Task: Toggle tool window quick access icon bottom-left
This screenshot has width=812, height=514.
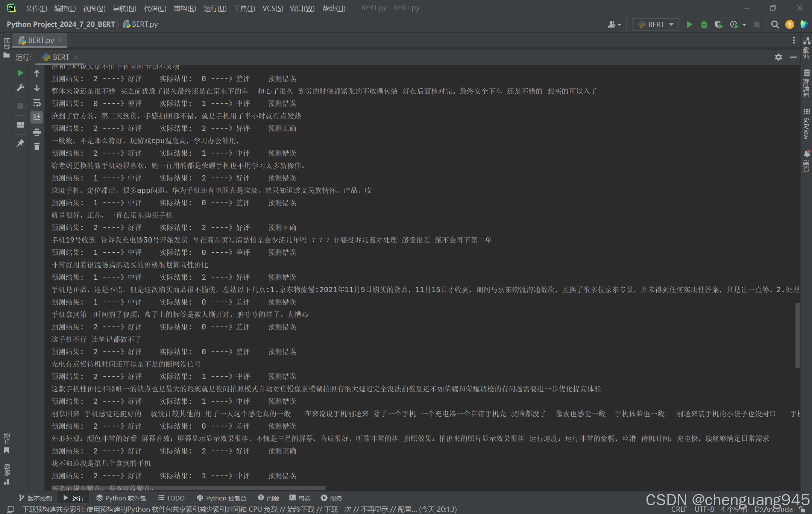Action: (10, 509)
